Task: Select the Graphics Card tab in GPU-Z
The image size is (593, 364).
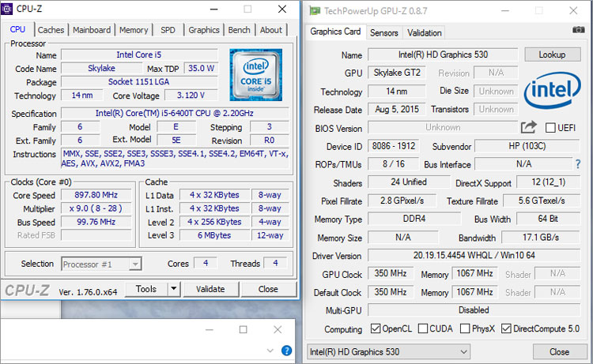Action: pos(335,32)
